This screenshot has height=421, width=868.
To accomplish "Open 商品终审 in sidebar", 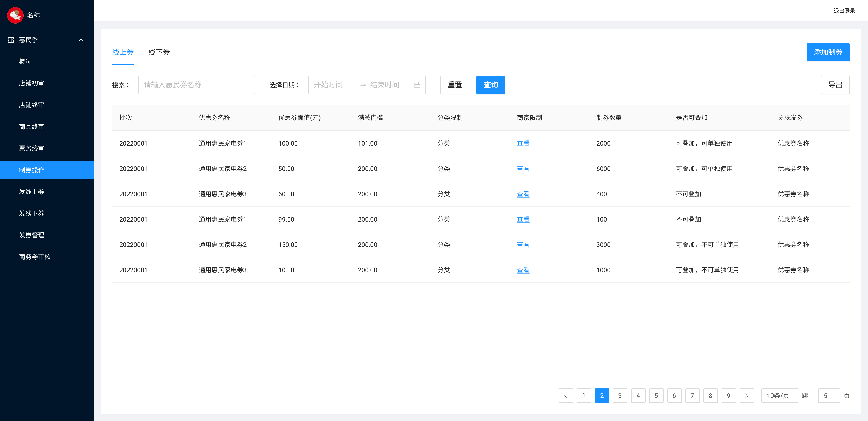I will [x=31, y=126].
